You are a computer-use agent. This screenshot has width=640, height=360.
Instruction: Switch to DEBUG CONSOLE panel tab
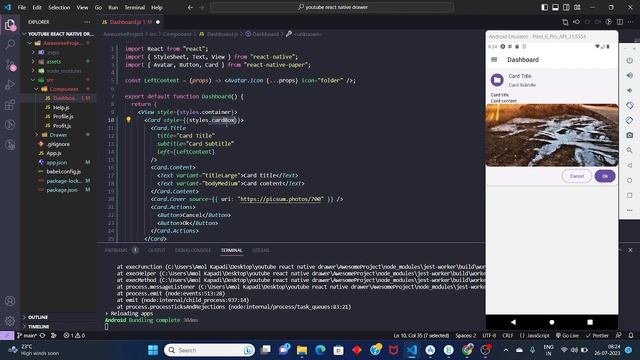tap(193, 250)
